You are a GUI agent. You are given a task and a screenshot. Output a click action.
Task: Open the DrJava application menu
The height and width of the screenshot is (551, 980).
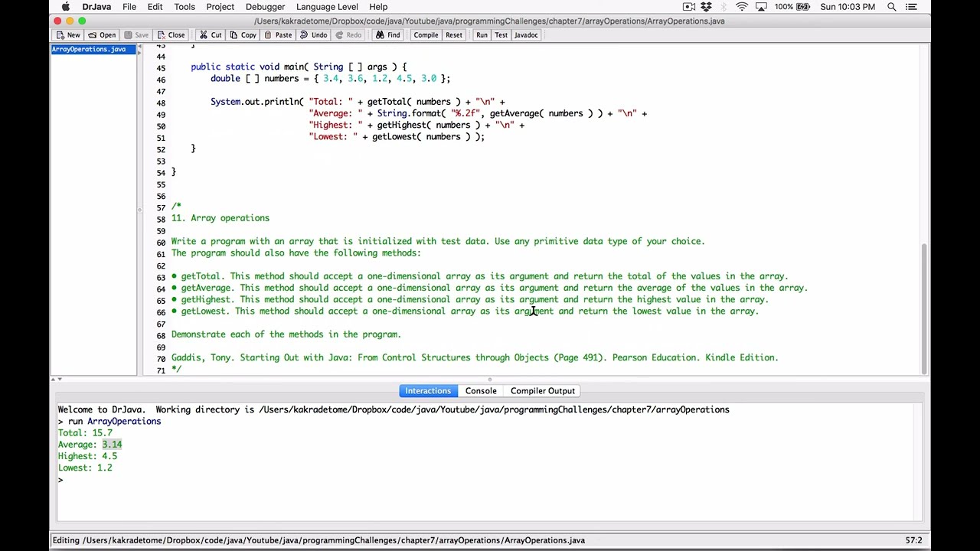pyautogui.click(x=96, y=7)
